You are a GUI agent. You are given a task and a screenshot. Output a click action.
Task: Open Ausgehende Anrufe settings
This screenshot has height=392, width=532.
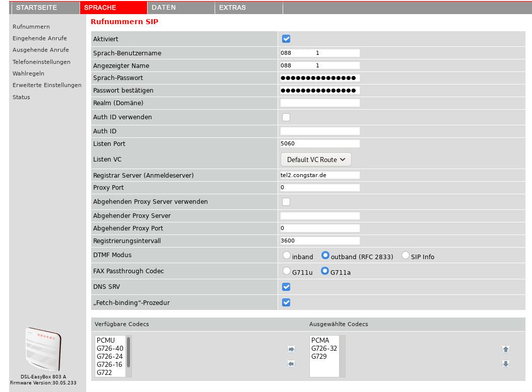coord(41,50)
